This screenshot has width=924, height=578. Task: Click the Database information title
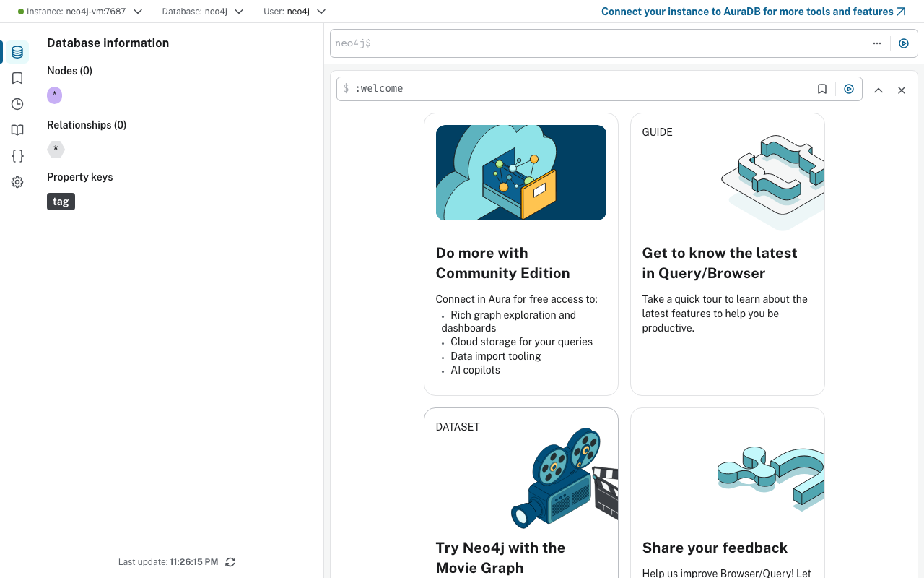click(x=108, y=43)
